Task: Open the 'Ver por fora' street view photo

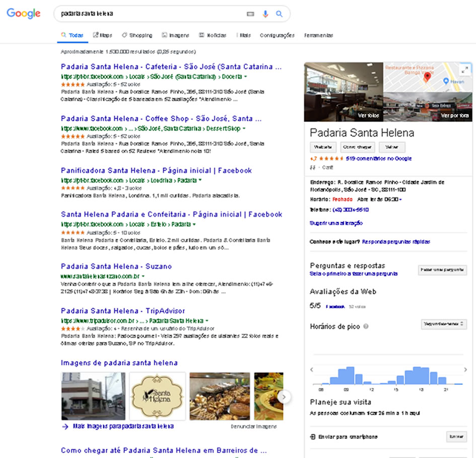Action: pos(428,107)
